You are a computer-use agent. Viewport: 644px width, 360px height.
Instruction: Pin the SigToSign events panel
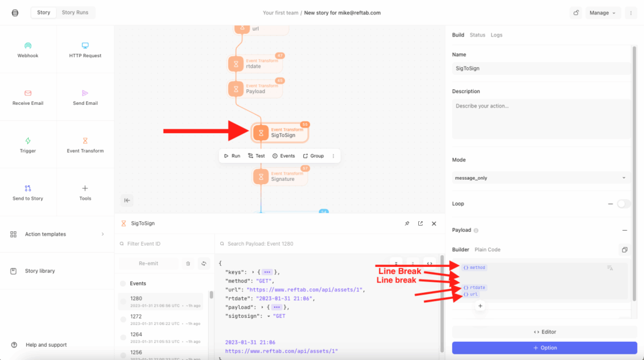(406, 223)
